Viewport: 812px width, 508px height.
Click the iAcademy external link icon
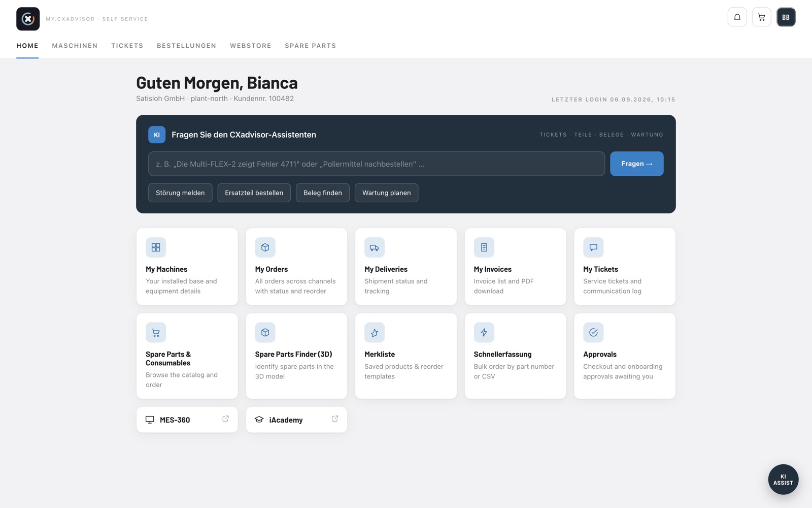(x=335, y=419)
